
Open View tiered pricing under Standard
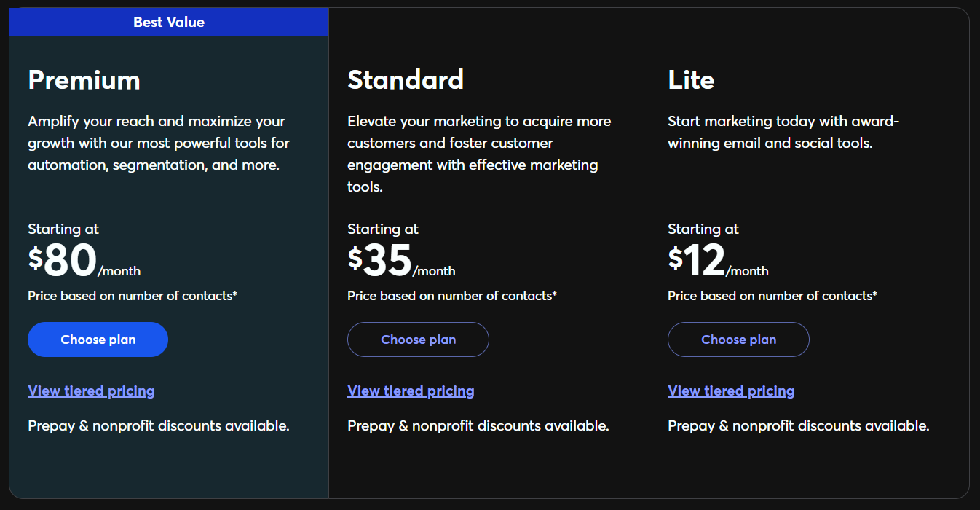pyautogui.click(x=411, y=391)
